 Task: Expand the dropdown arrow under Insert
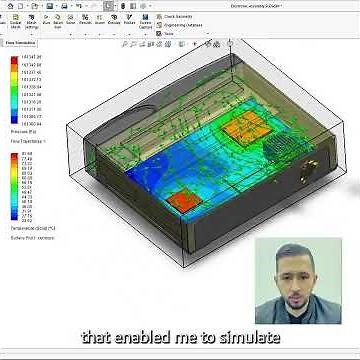(100, 34)
